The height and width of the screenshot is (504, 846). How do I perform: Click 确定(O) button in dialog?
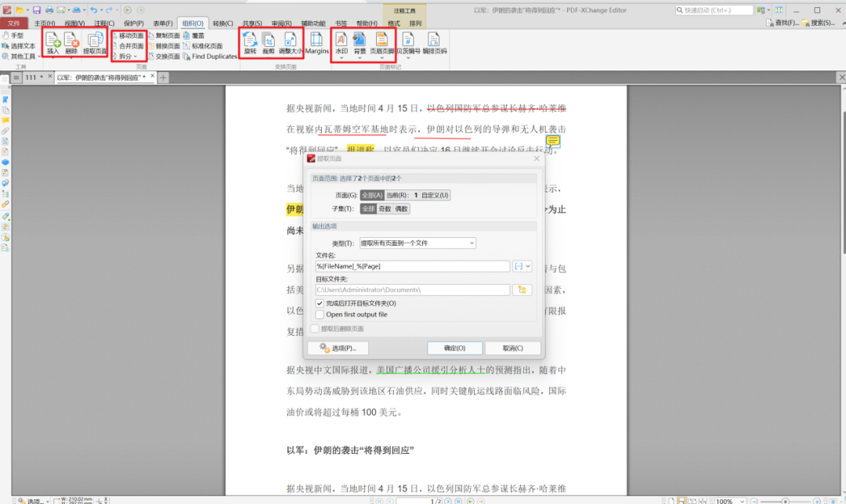point(454,348)
